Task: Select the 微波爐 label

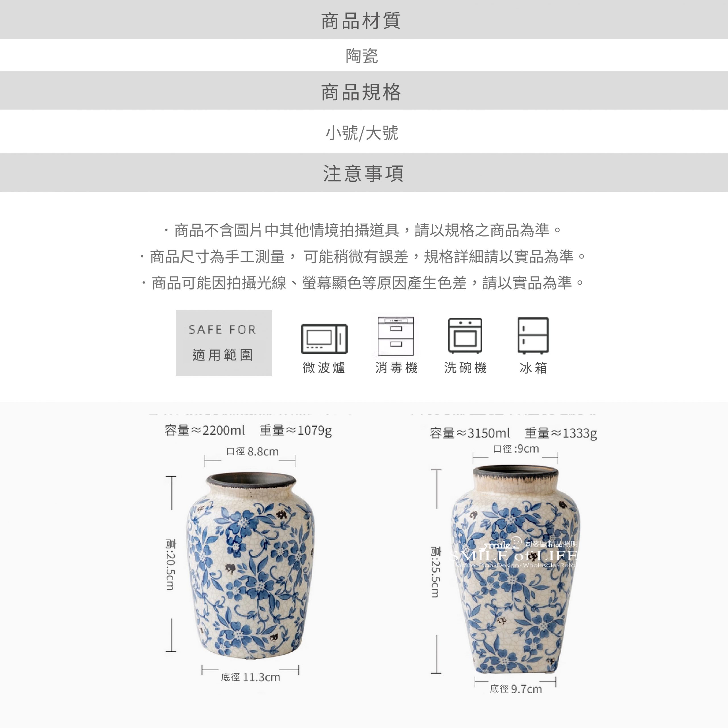Action: (x=324, y=367)
